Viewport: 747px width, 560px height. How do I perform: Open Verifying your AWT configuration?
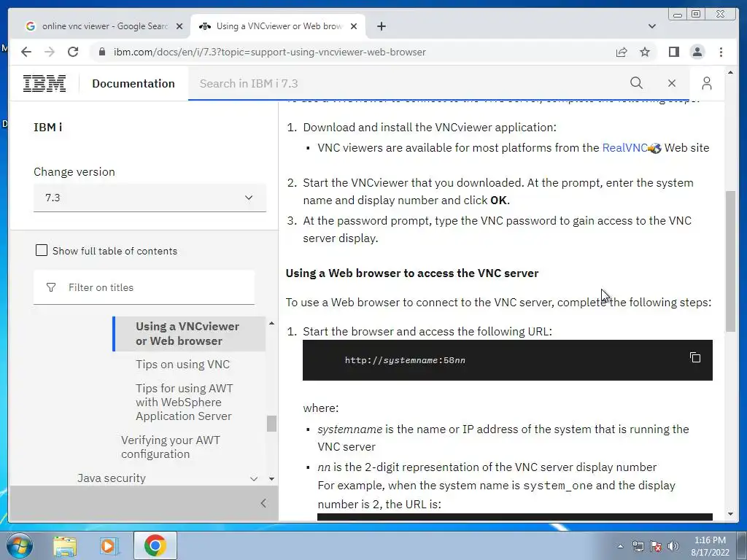coord(171,447)
